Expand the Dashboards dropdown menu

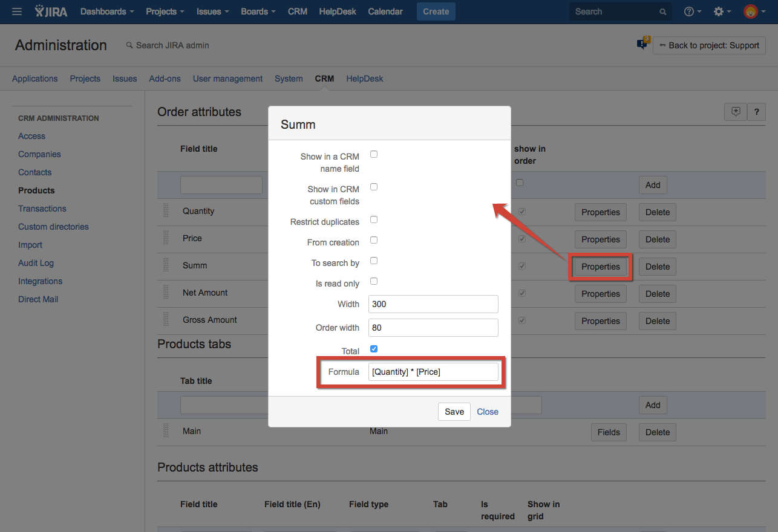[x=107, y=11]
